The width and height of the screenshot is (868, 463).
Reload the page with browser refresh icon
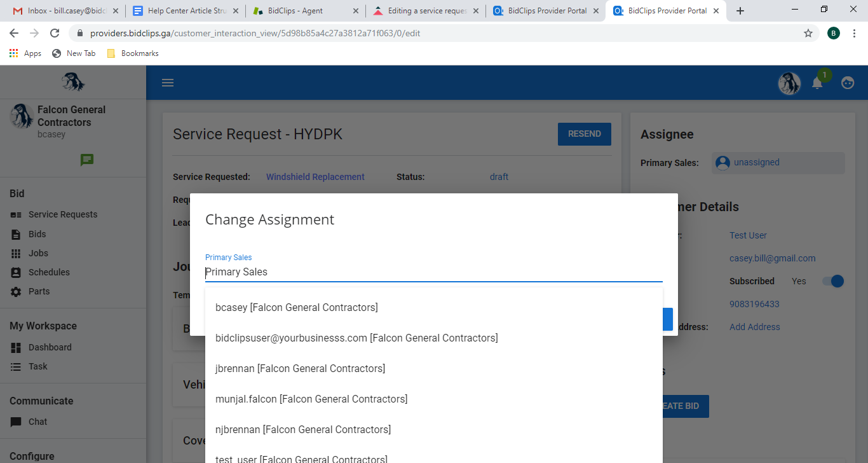tap(55, 33)
